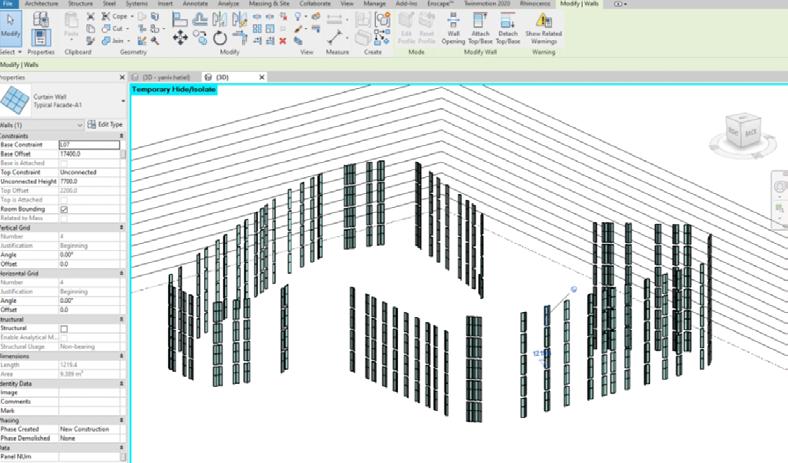Open the Wall Opening tool
This screenshot has height=463, width=788.
pyautogui.click(x=453, y=29)
